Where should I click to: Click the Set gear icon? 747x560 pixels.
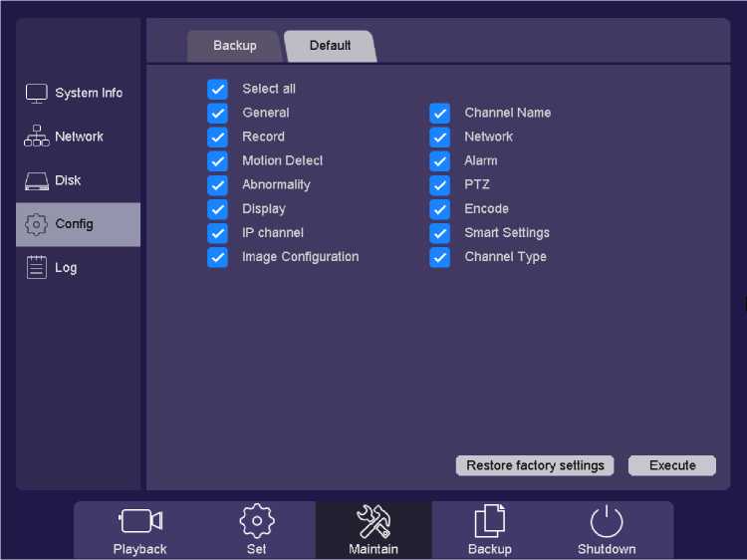(257, 521)
